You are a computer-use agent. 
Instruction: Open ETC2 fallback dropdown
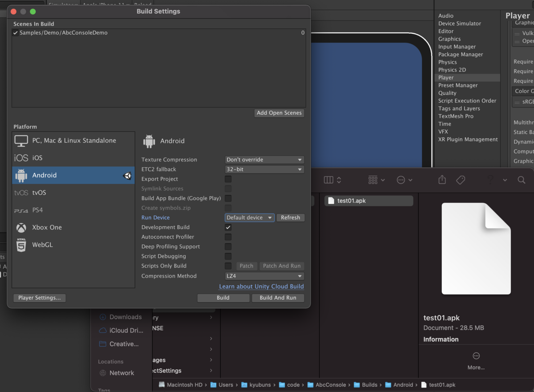[264, 170]
